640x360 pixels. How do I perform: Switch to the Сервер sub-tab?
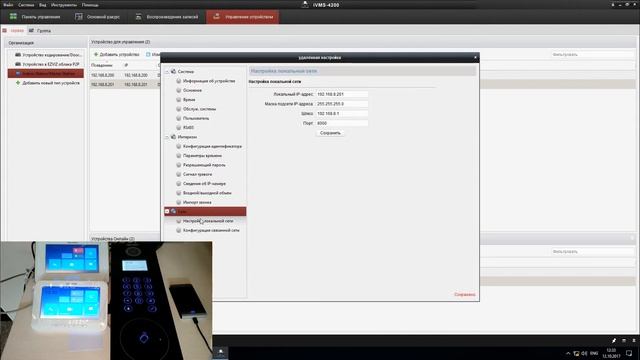[14, 31]
